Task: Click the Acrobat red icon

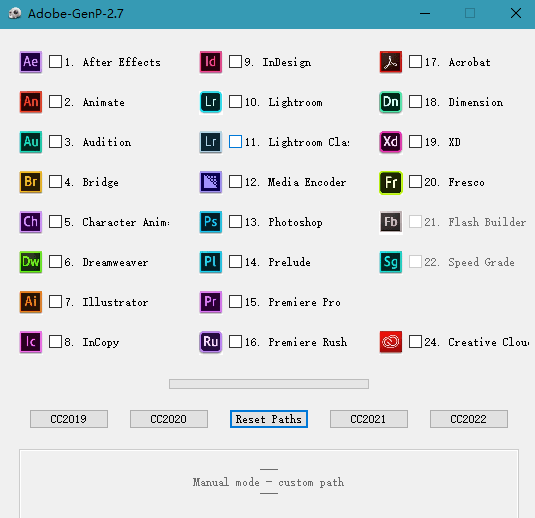Action: click(391, 62)
